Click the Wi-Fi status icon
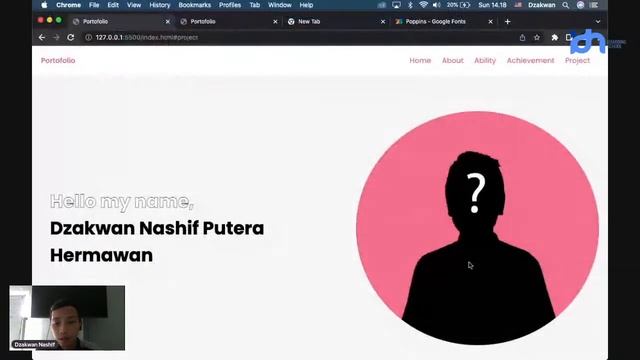Screen dimensions: 640x360 pyautogui.click(x=423, y=5)
